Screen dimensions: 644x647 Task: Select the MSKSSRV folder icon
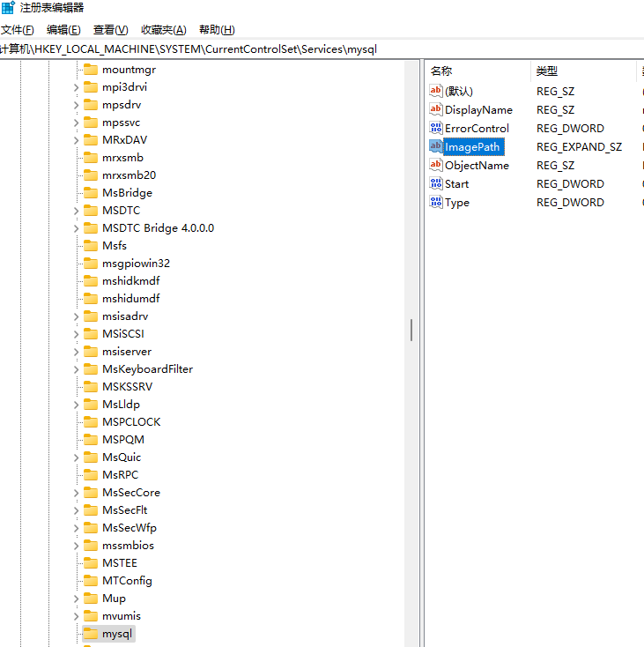coord(90,387)
